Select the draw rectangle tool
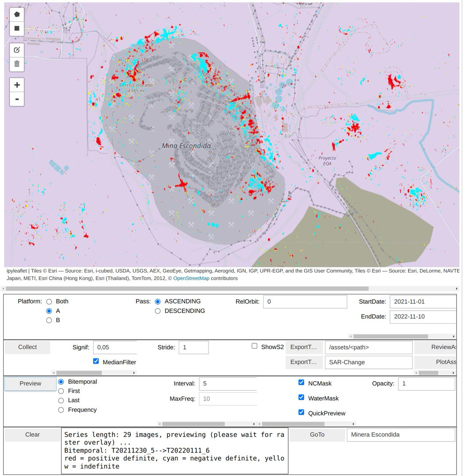Screen dimensions: 463x476 17,29
